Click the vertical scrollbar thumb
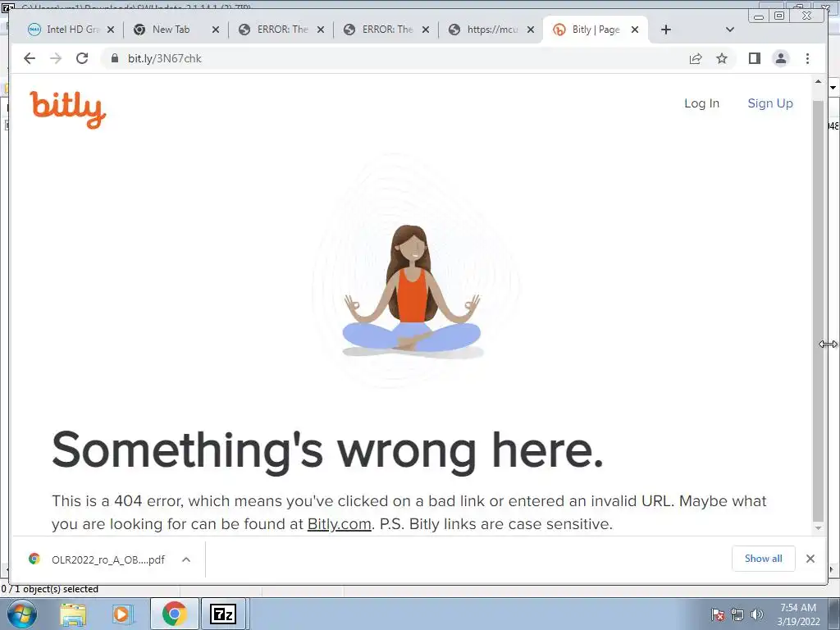The width and height of the screenshot is (840, 630). tap(818, 310)
